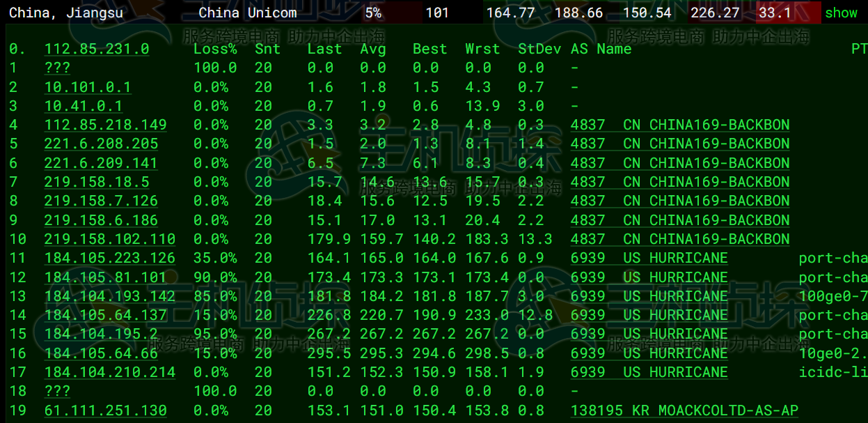The width and height of the screenshot is (868, 423).
Task: Click the 'Wrst' column header
Action: point(483,49)
